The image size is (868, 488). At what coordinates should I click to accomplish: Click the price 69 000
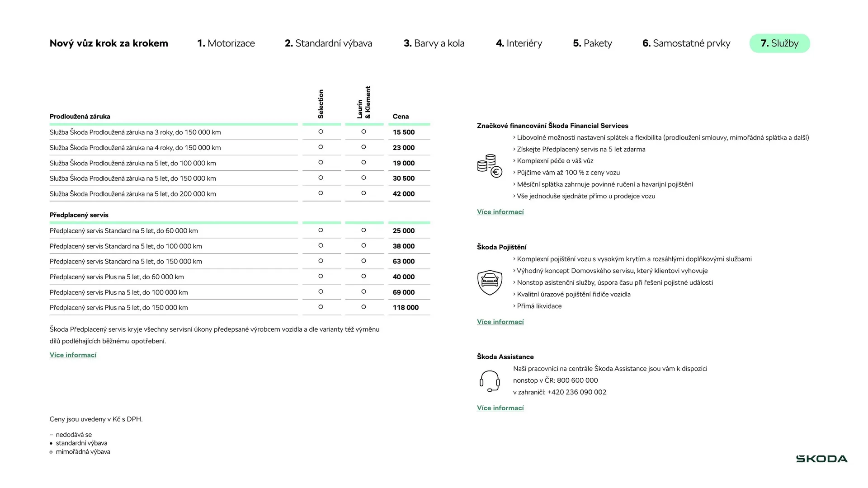(x=404, y=292)
